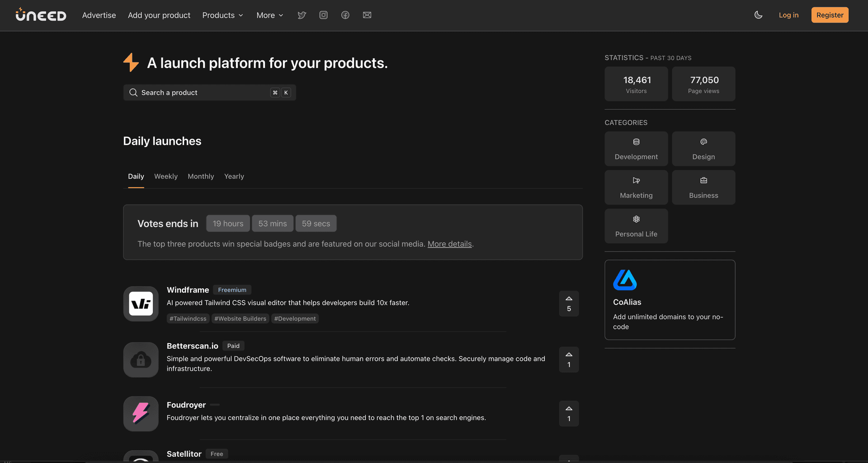
Task: Click the Uneed logo
Action: pyautogui.click(x=41, y=15)
